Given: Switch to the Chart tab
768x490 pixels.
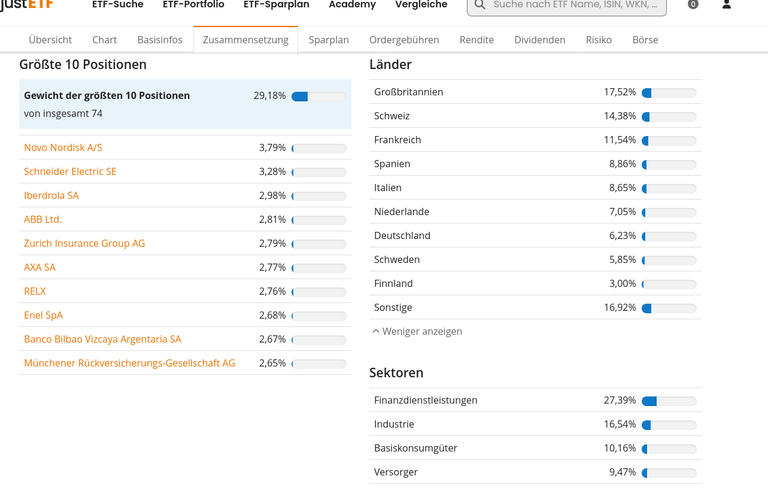Looking at the screenshot, I should pyautogui.click(x=104, y=40).
